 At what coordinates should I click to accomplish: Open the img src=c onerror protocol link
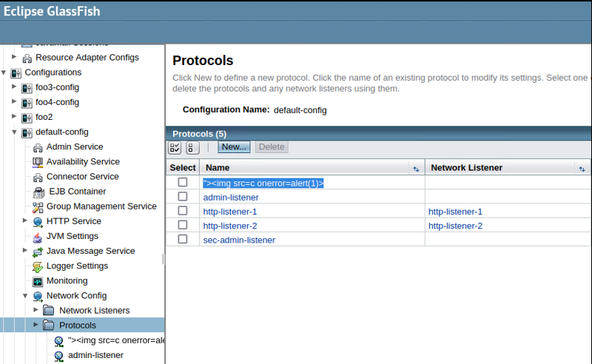pyautogui.click(x=263, y=183)
